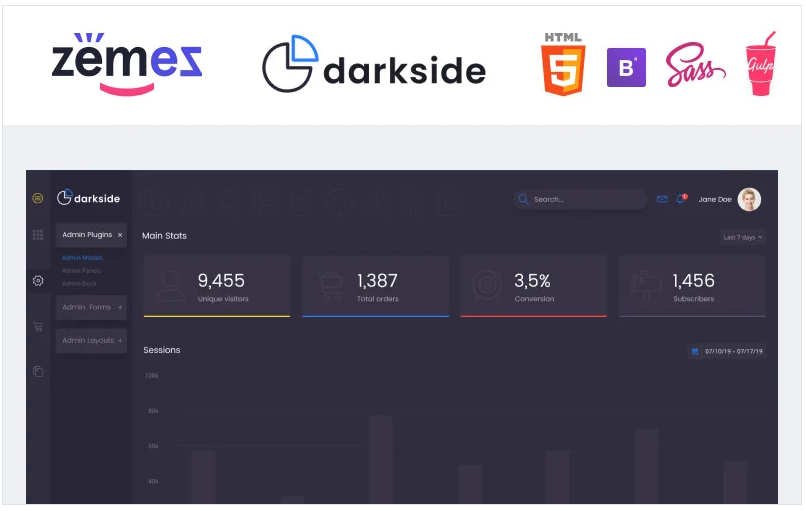Click the Gulp cup icon

(761, 64)
